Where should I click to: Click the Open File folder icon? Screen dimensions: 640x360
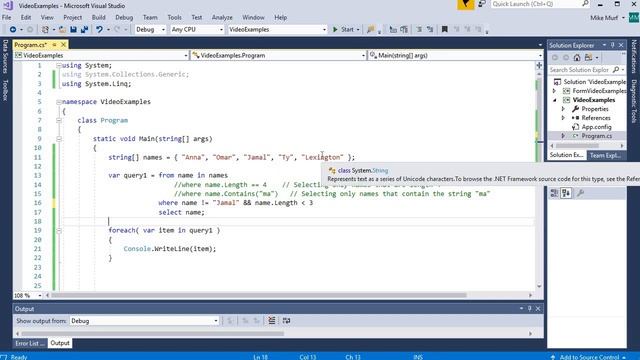pos(62,29)
